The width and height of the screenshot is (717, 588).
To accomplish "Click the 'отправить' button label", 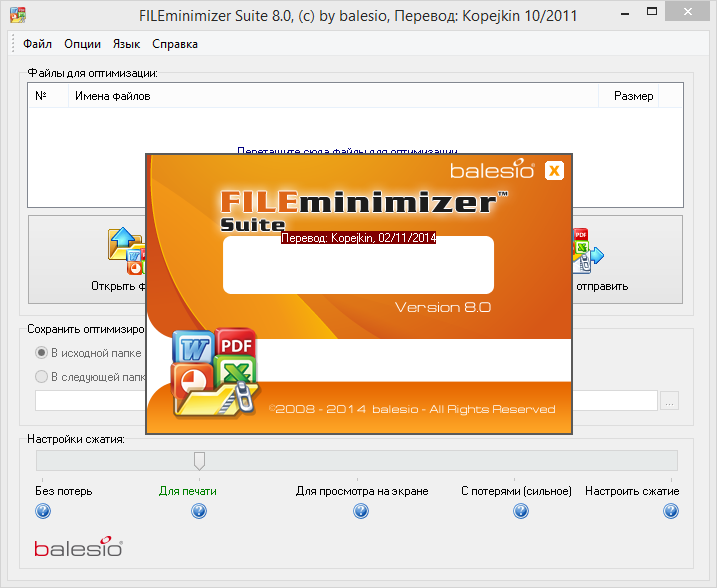I will pyautogui.click(x=602, y=286).
